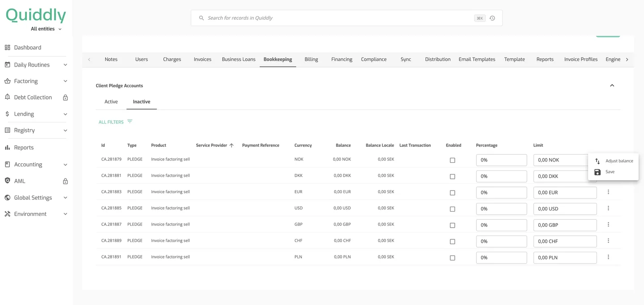644x305 pixels.
Task: Click the Adjust balance arrows icon
Action: point(597,161)
